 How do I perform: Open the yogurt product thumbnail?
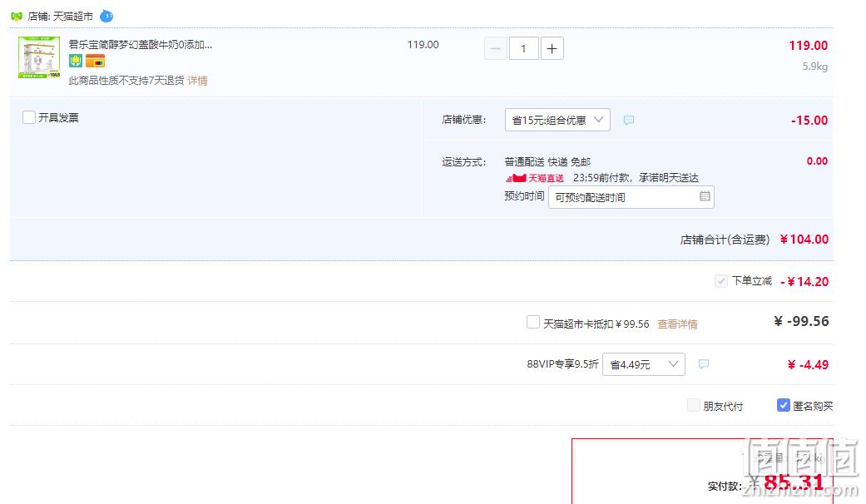point(38,57)
